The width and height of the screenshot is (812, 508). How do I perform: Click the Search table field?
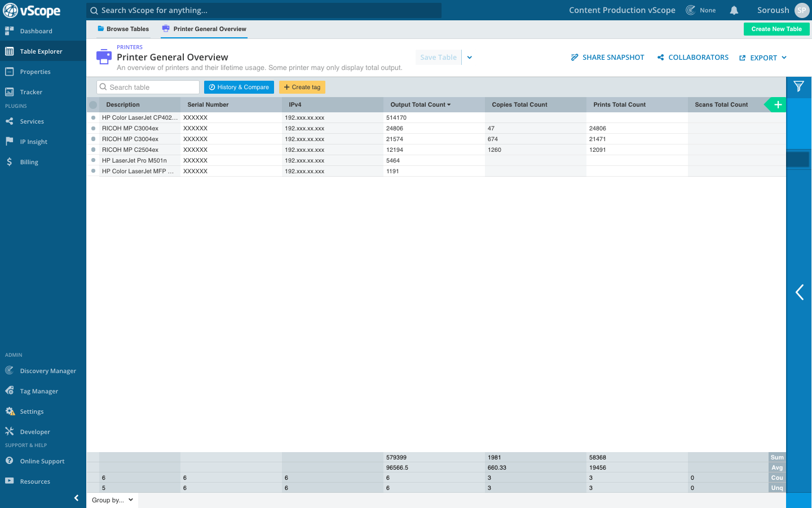(148, 87)
